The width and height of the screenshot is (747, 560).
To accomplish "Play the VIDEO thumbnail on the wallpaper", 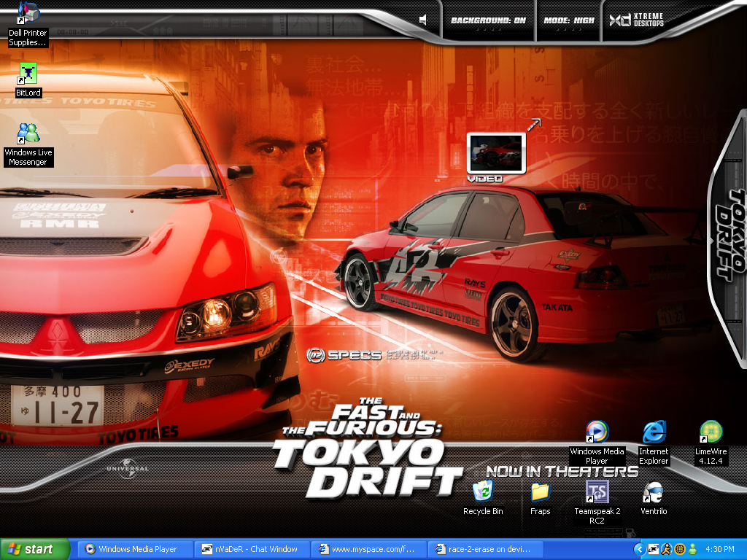I will pos(496,153).
